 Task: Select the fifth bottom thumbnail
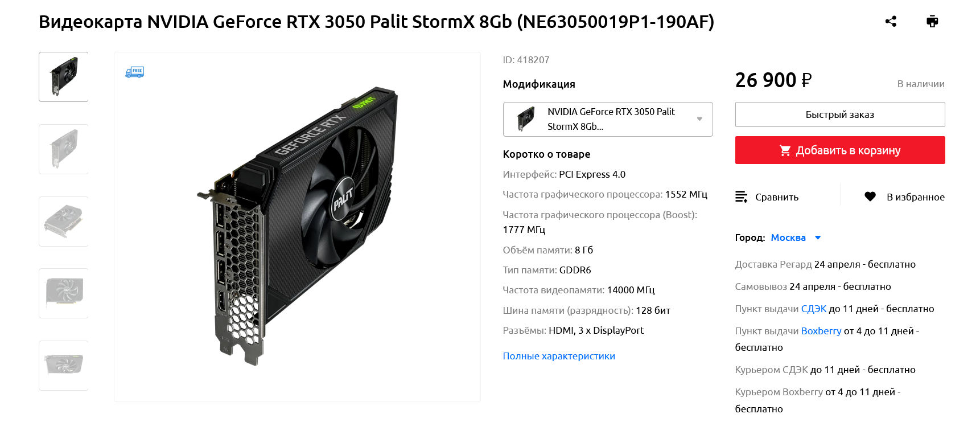[64, 366]
